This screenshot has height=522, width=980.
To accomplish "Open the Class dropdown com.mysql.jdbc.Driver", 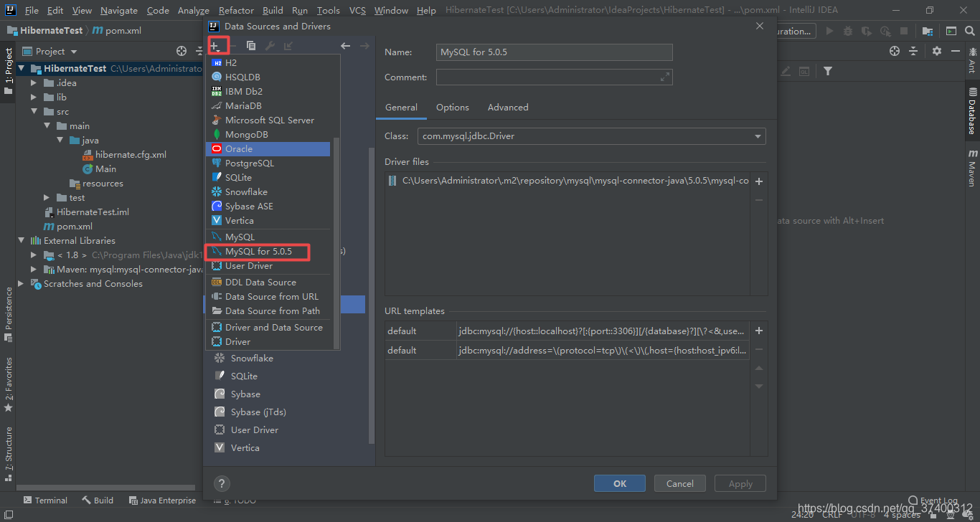I will tap(592, 136).
